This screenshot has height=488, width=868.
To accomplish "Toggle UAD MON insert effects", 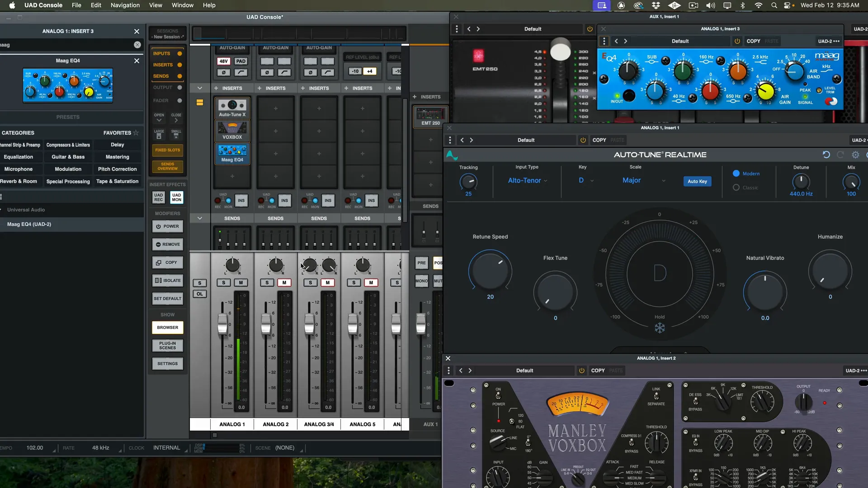I will point(176,197).
